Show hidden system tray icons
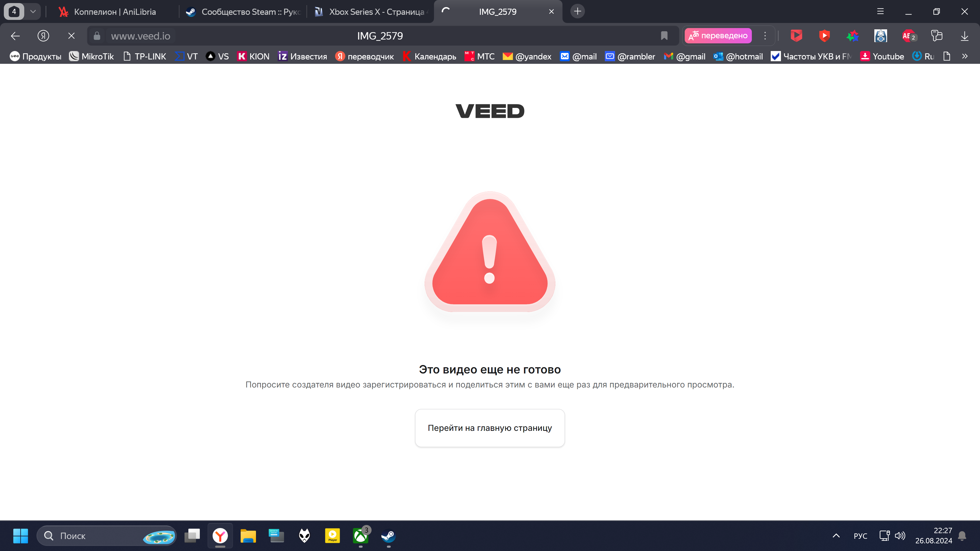The image size is (980, 551). [836, 536]
